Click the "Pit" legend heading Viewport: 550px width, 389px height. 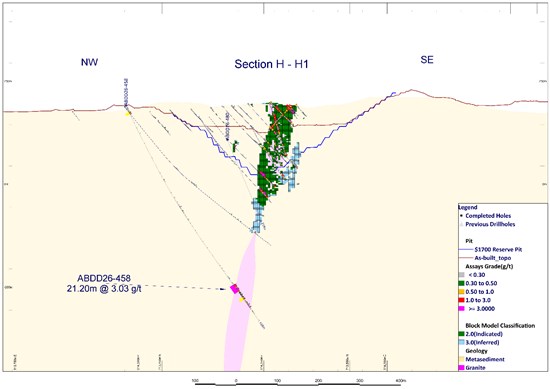(x=469, y=241)
